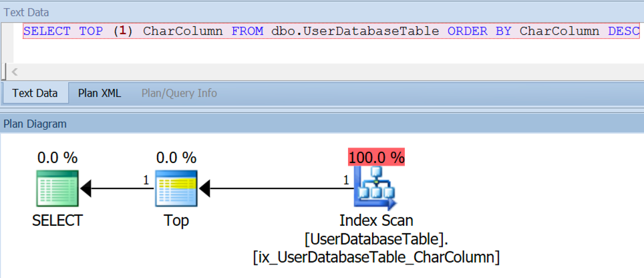644x278 pixels.
Task: Click the Plan Diagram panel header
Action: tap(35, 123)
